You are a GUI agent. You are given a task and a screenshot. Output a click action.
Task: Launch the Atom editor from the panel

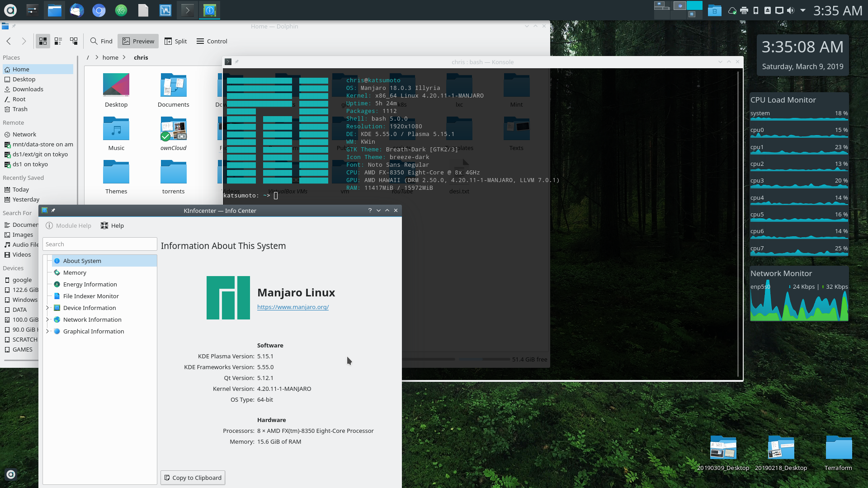(x=121, y=10)
